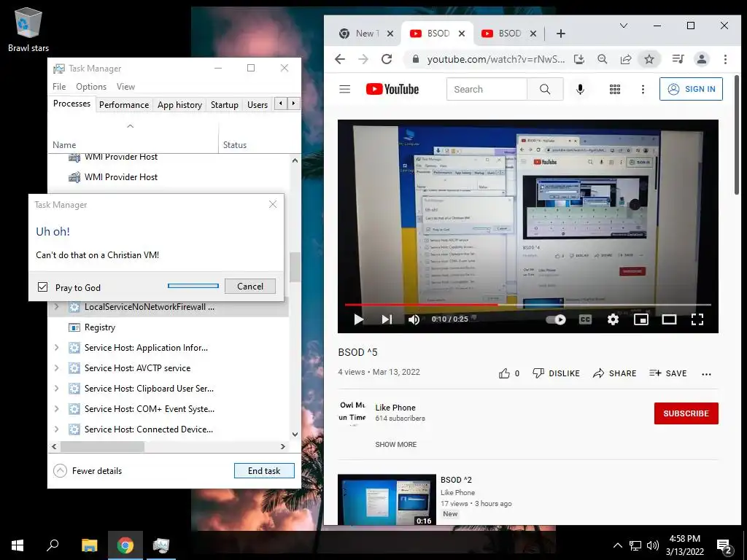Expand Service Host: Connected Device row
Viewport: 747px width, 560px height.
(56, 429)
